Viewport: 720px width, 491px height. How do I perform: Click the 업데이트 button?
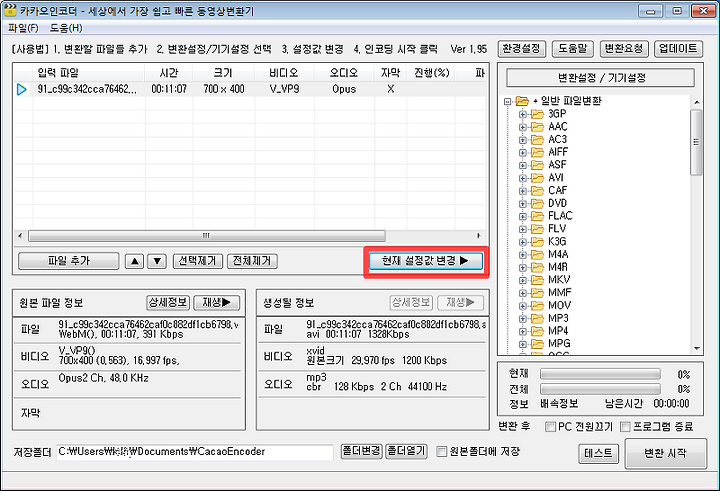click(x=678, y=48)
